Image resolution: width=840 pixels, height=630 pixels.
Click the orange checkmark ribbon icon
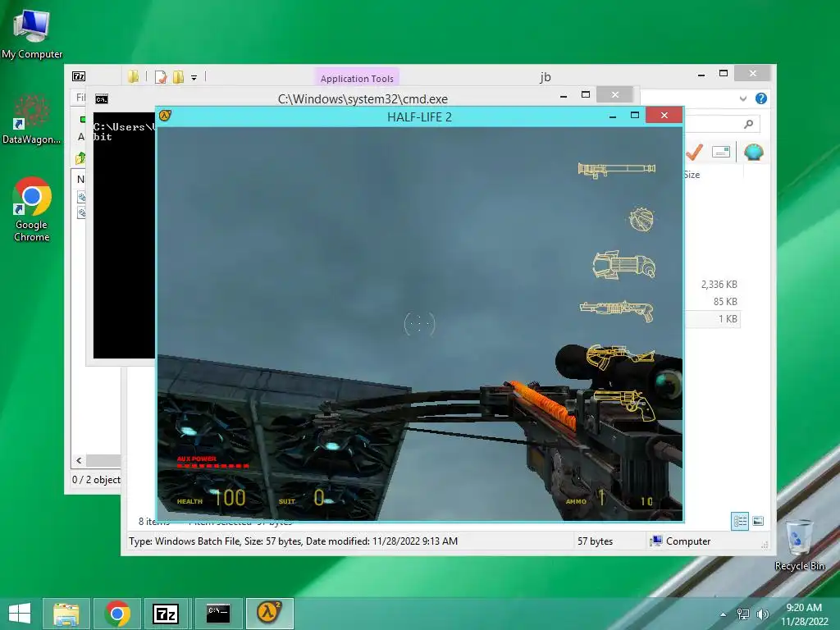tap(694, 152)
